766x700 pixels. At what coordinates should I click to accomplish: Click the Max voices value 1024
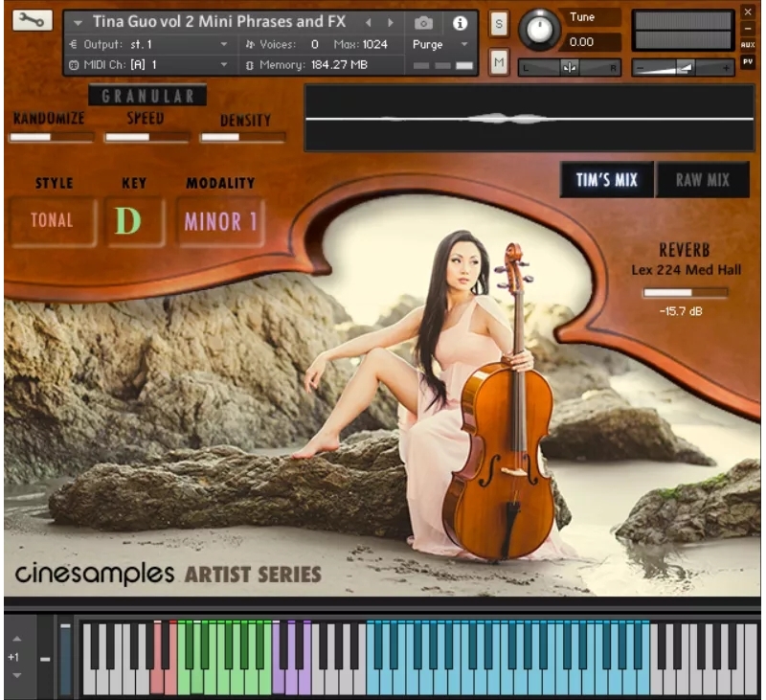pyautogui.click(x=374, y=44)
